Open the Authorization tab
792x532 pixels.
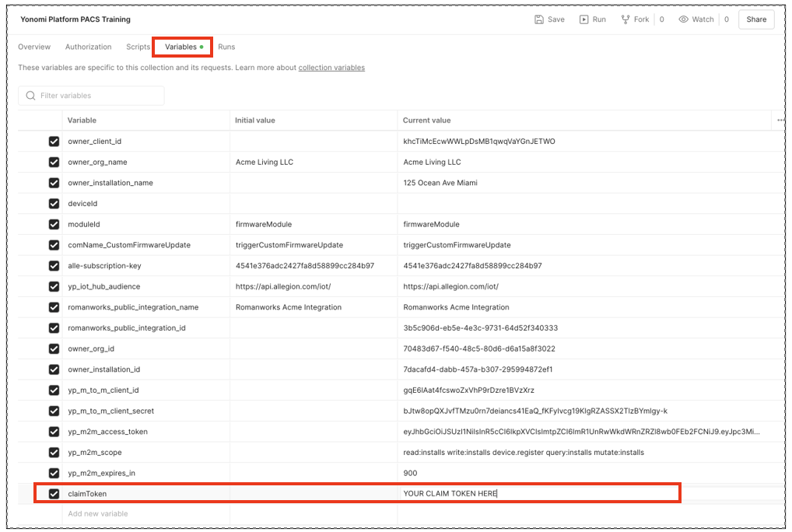pyautogui.click(x=88, y=47)
